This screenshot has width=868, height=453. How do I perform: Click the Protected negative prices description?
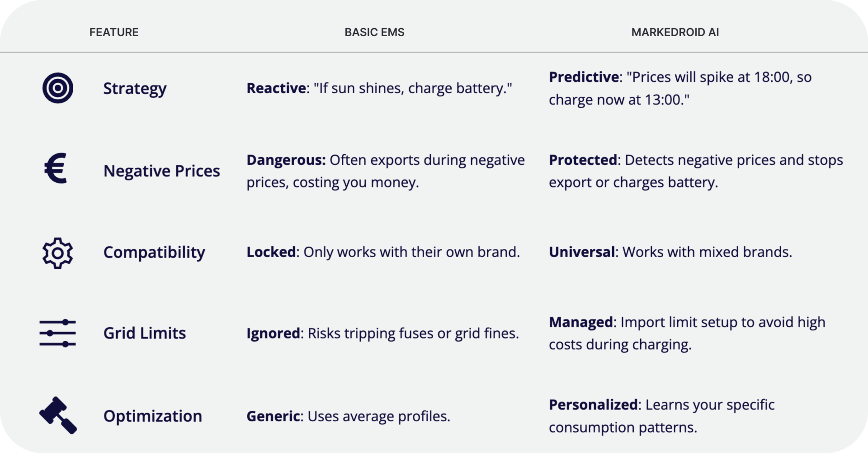[x=696, y=171]
